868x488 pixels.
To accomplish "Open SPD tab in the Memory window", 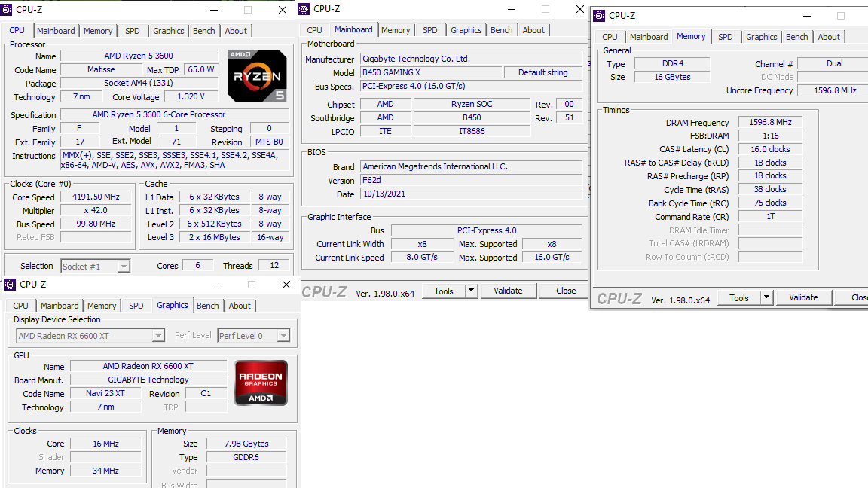I will point(725,37).
